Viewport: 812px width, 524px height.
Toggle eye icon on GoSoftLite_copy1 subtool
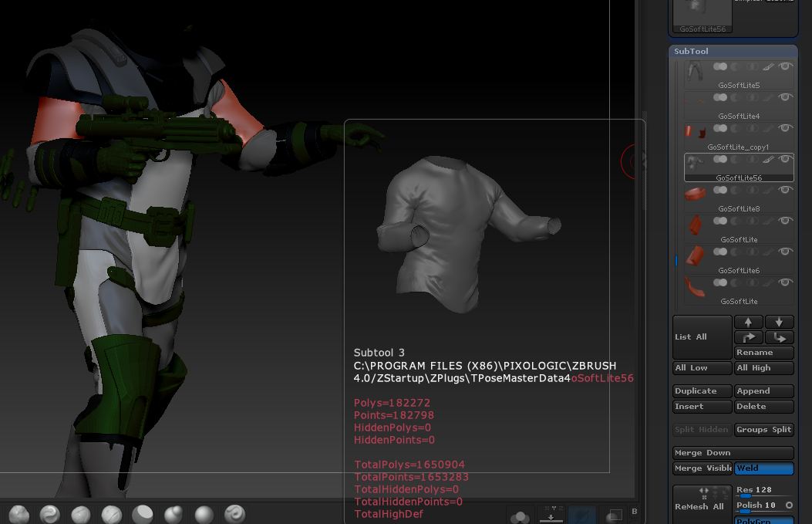pos(786,128)
